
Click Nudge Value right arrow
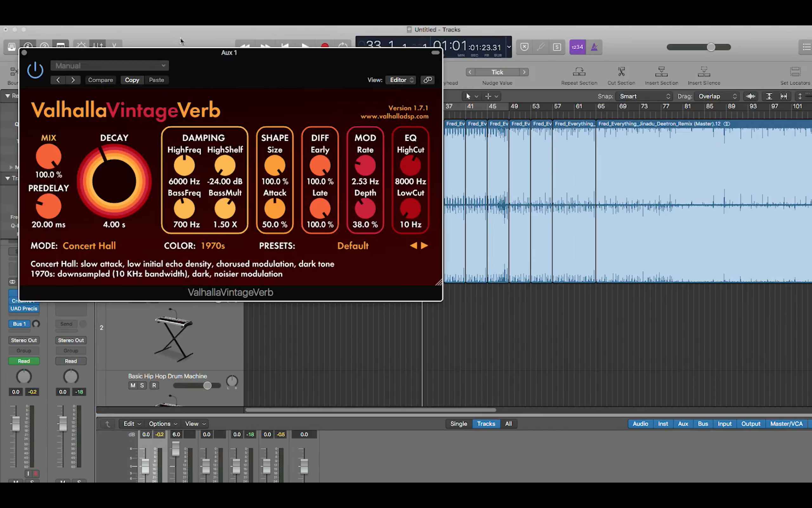[524, 72]
